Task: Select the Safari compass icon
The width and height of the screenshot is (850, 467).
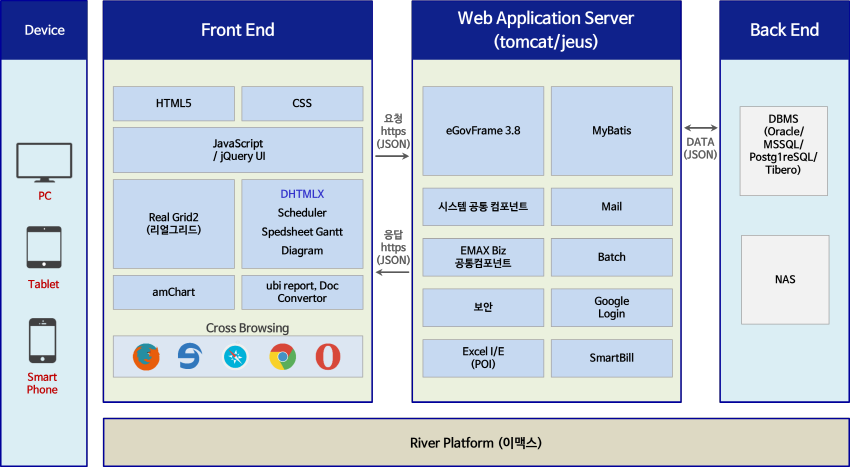Action: (236, 356)
